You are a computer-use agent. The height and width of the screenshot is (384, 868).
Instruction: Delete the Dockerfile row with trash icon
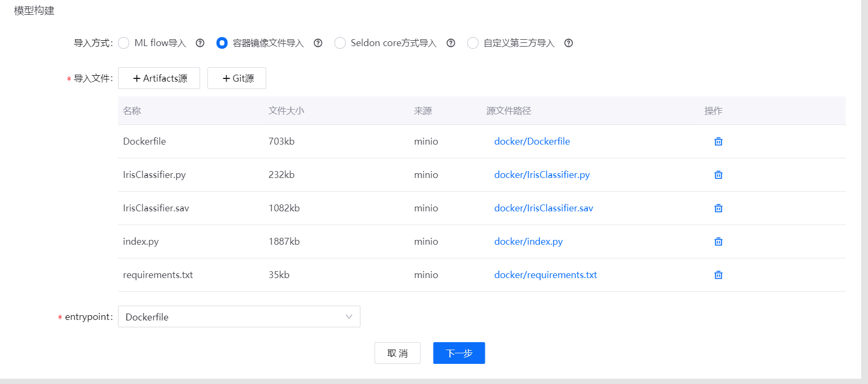(718, 141)
